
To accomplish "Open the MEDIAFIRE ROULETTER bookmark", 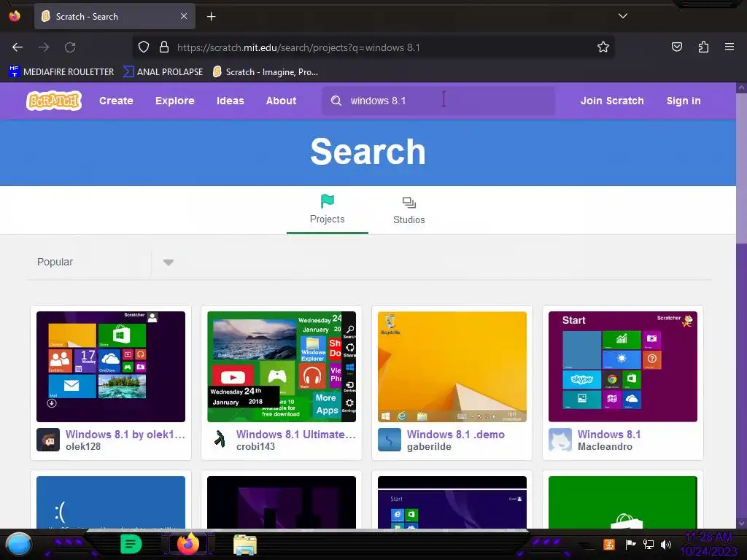I will click(x=61, y=72).
